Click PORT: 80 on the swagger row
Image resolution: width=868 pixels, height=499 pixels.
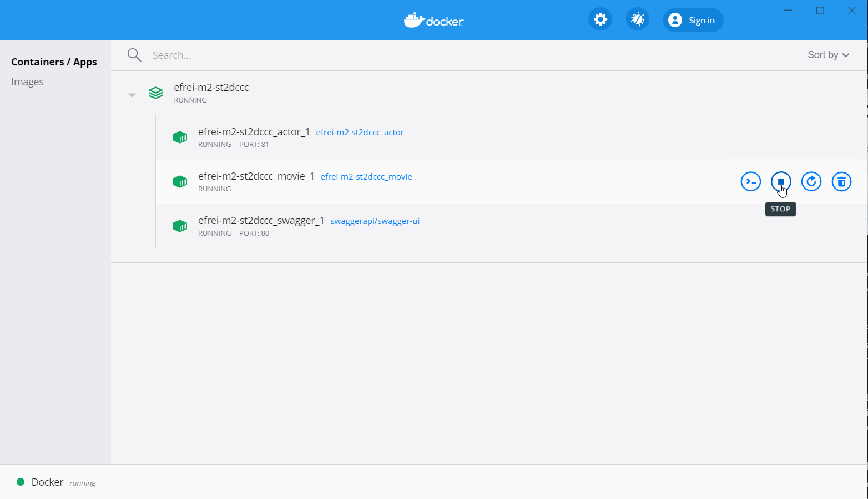pyautogui.click(x=254, y=233)
